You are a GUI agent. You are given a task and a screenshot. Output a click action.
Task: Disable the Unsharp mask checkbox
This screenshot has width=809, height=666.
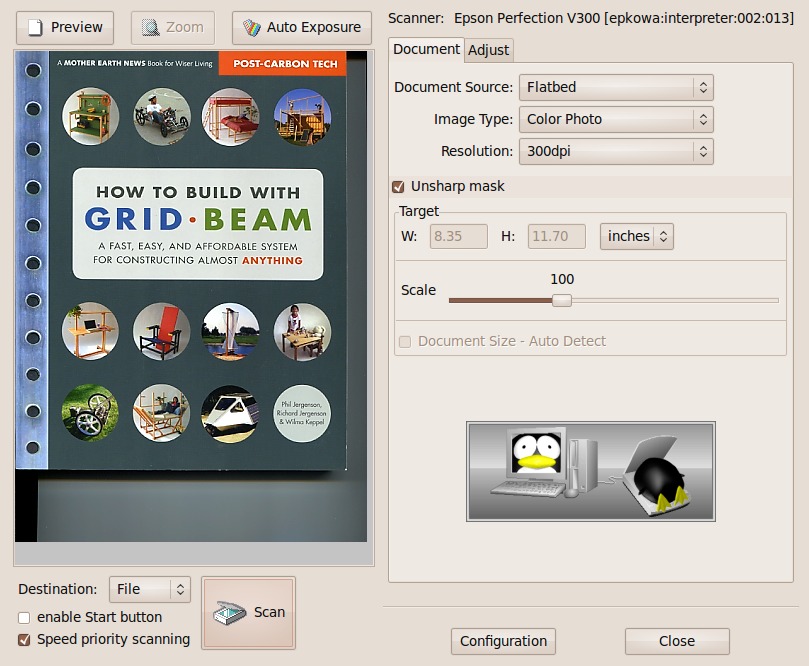(398, 187)
